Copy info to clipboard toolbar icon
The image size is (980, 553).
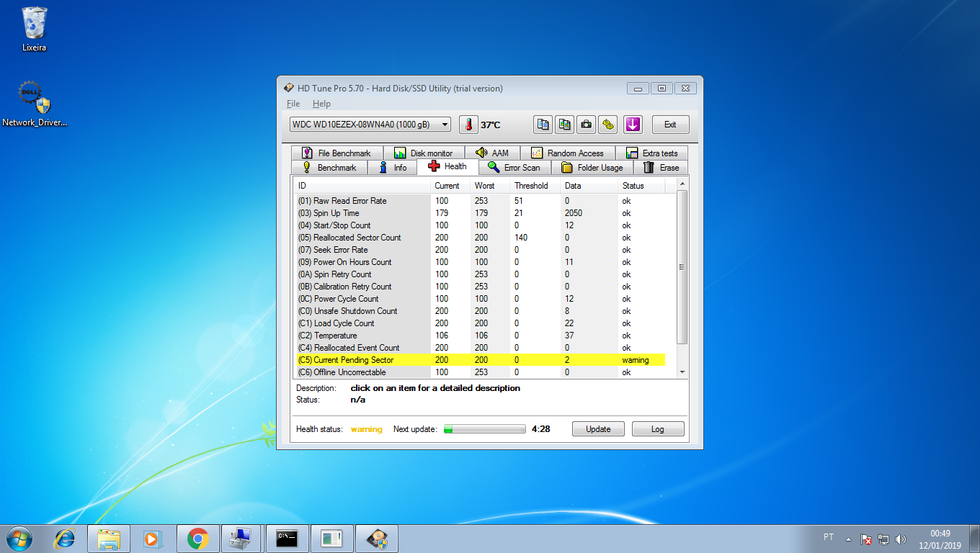tap(543, 125)
